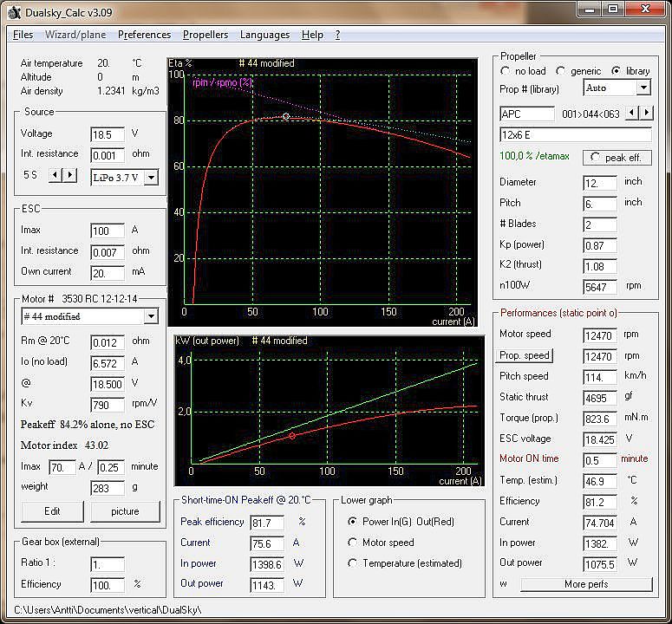Click the right arrow of battery cell count
672x624 pixels.
tap(70, 175)
